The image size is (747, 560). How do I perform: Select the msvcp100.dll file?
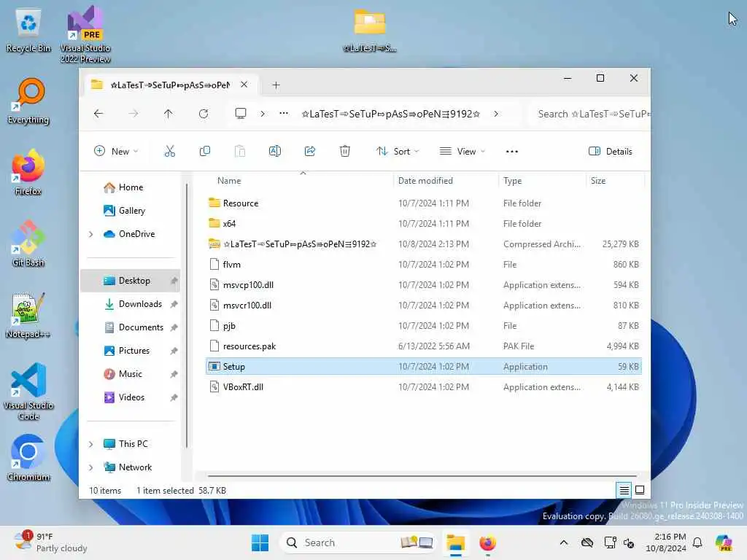click(x=424, y=285)
